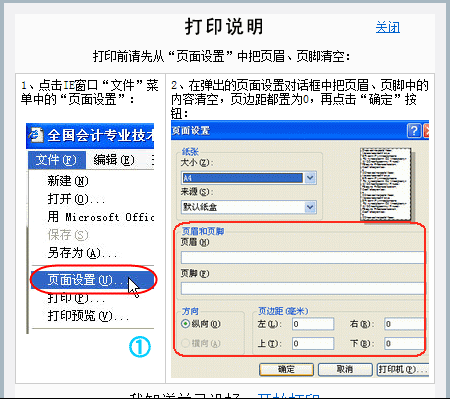The image size is (450, 399).
Task: Click the 页边距(毫米) group label
Action: (x=283, y=311)
